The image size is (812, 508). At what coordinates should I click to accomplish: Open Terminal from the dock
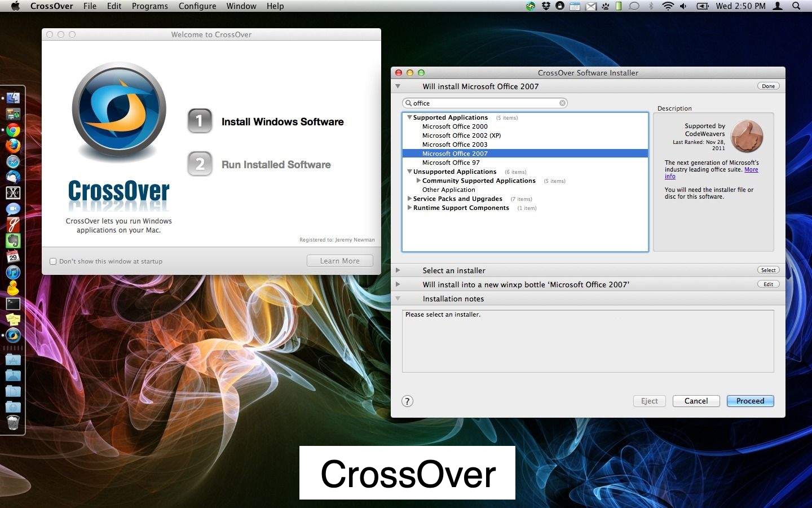pos(13,304)
